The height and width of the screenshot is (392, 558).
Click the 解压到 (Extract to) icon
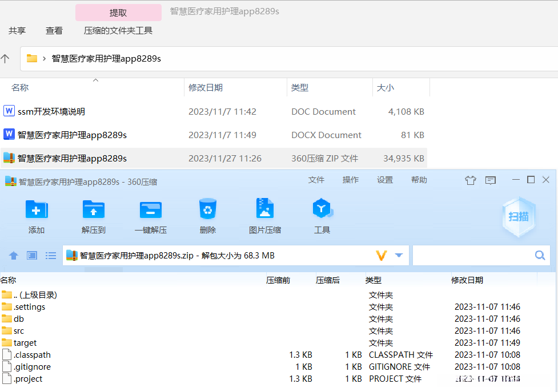point(93,209)
